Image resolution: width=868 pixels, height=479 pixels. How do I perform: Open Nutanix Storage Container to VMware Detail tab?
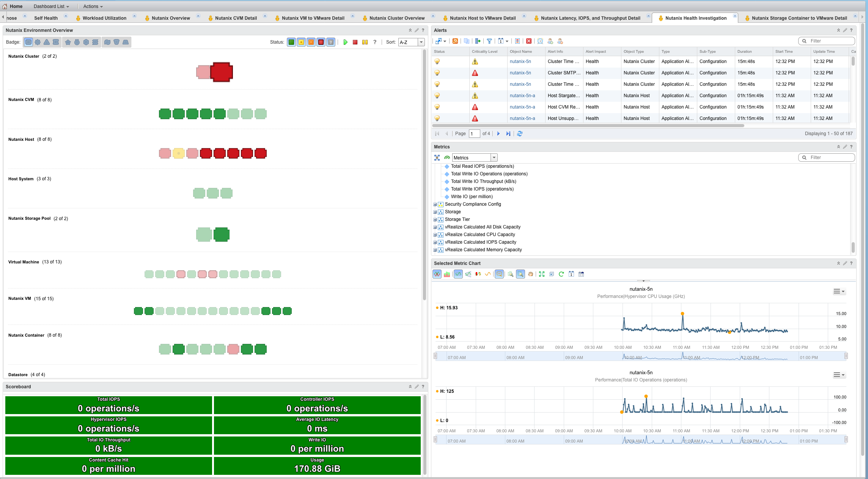(799, 18)
